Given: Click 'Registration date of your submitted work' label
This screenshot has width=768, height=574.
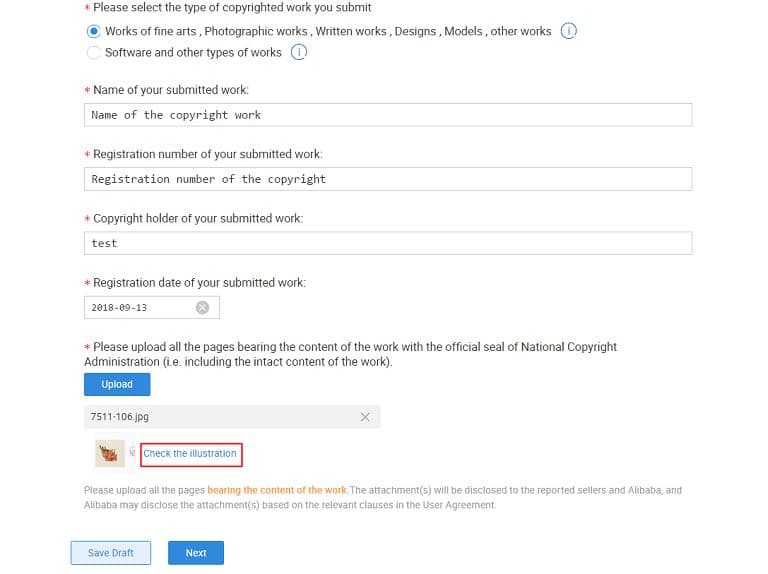Looking at the screenshot, I should [x=199, y=282].
